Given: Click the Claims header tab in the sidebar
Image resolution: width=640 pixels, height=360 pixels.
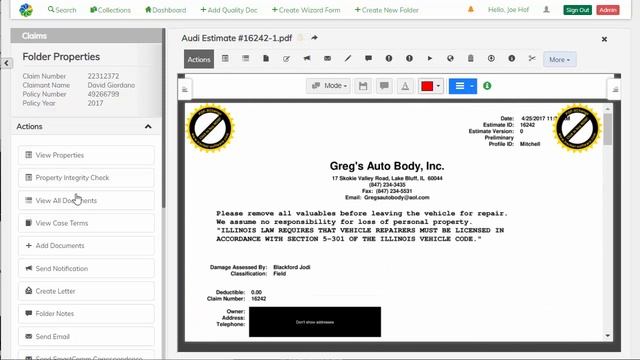Looking at the screenshot, I should (x=86, y=36).
